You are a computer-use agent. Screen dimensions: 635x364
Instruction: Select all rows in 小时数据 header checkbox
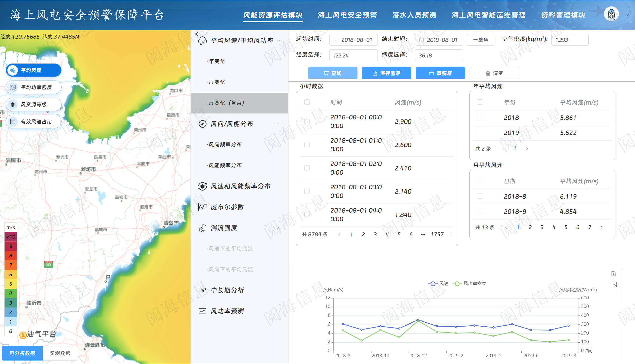click(307, 102)
